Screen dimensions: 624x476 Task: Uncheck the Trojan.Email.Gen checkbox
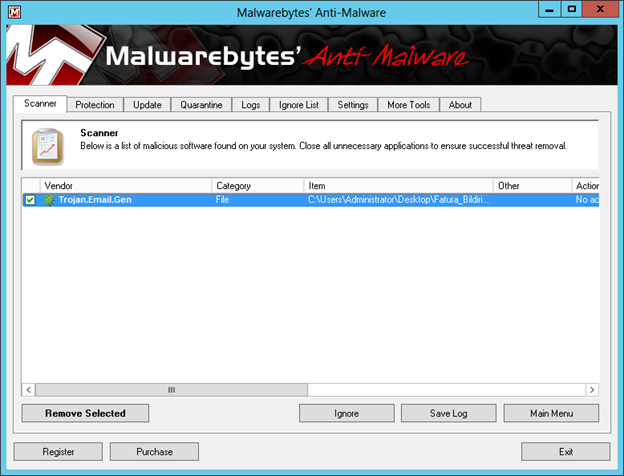(30, 200)
